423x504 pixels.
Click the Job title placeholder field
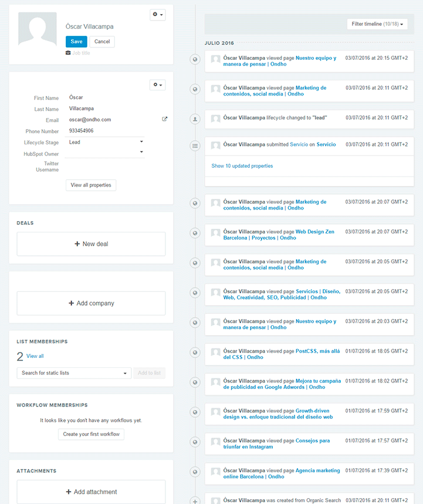[81, 53]
